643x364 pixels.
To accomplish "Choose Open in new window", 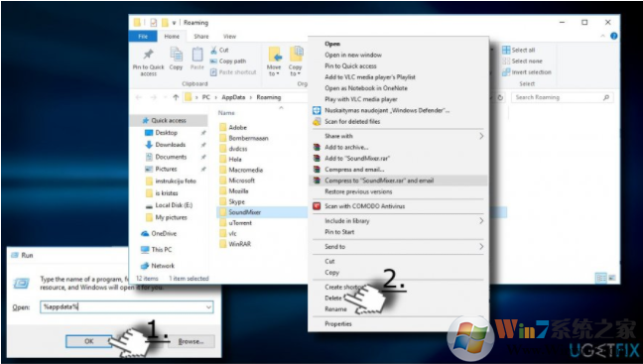I will click(x=353, y=55).
